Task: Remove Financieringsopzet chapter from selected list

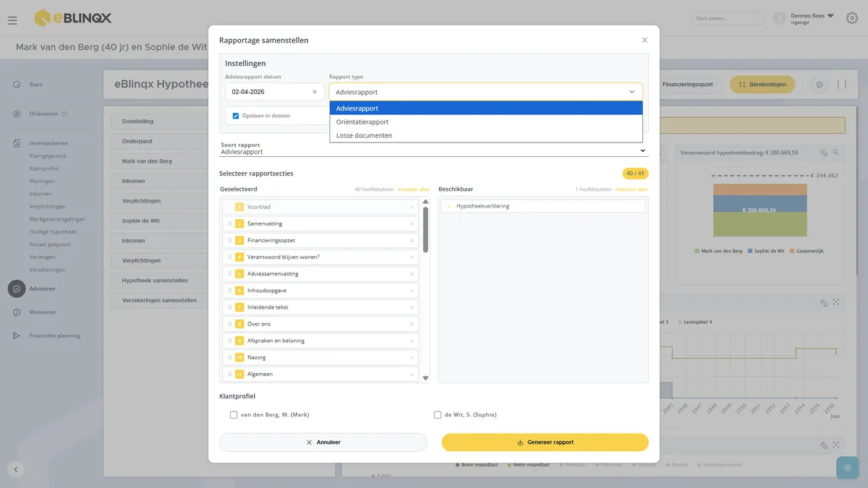Action: point(412,240)
